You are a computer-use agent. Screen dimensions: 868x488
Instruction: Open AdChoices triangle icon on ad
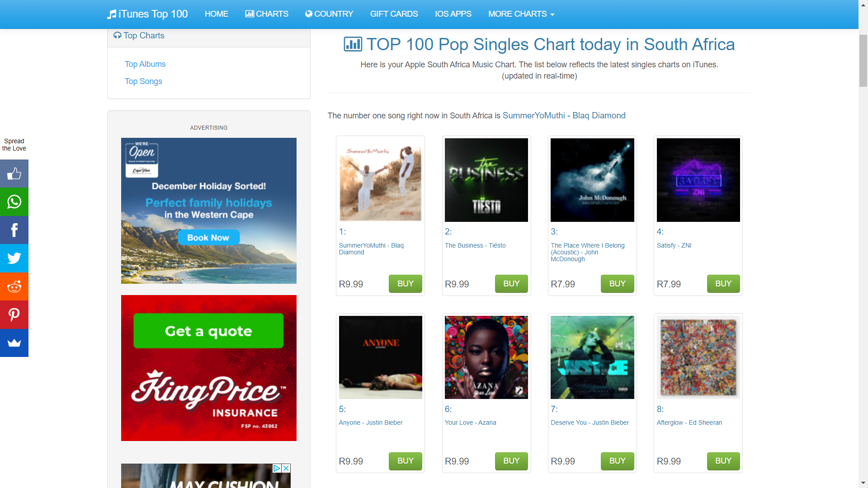(x=277, y=468)
